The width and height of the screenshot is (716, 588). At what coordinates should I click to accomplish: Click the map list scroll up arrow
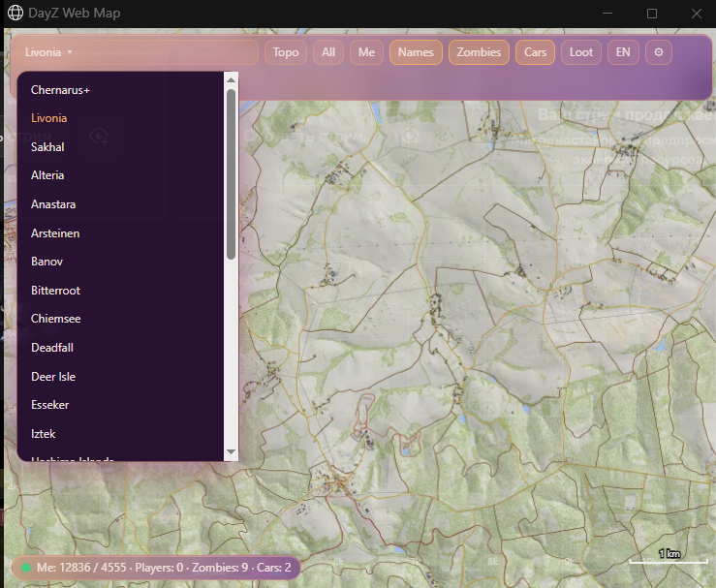(231, 79)
